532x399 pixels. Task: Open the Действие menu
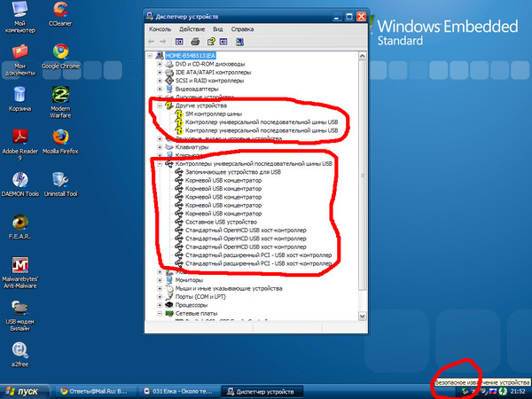coord(192,29)
